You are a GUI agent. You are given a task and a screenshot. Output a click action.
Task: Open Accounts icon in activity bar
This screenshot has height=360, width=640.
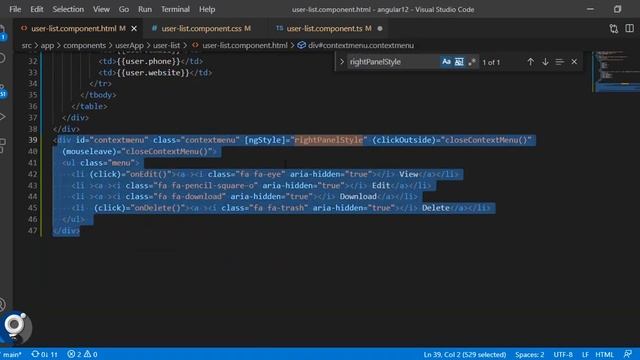tap(3, 304)
